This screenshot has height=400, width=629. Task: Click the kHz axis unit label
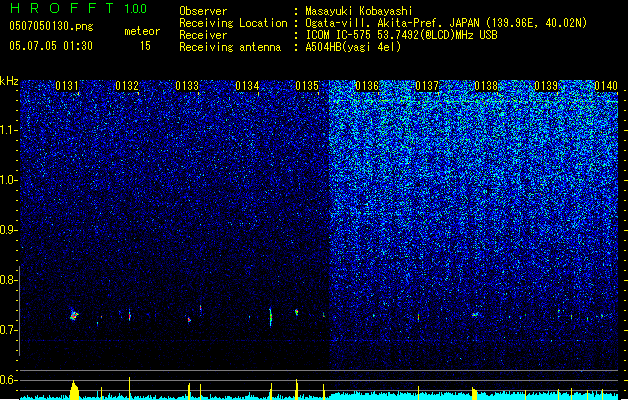9,81
